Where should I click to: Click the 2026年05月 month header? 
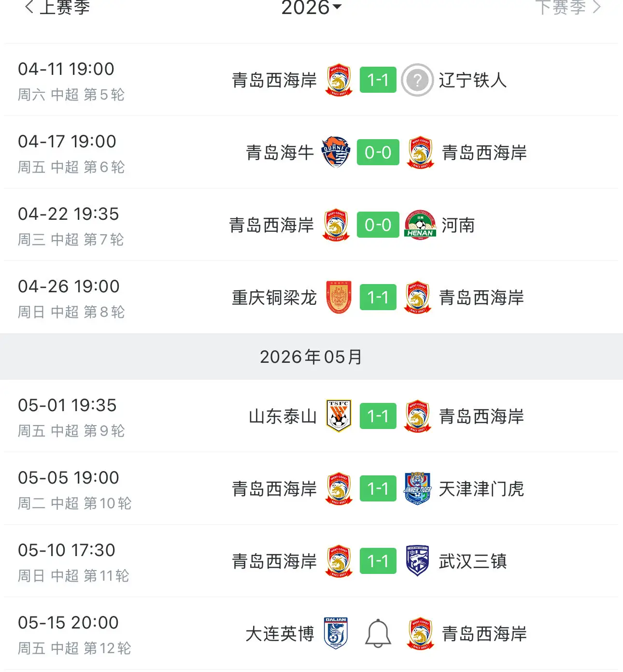tap(311, 357)
